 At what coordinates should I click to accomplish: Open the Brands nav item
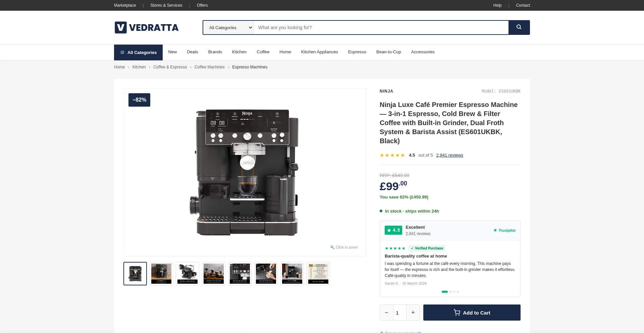tap(215, 52)
